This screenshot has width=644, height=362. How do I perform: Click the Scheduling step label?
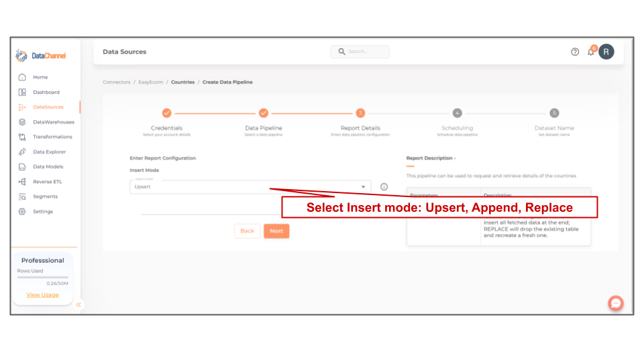457,128
